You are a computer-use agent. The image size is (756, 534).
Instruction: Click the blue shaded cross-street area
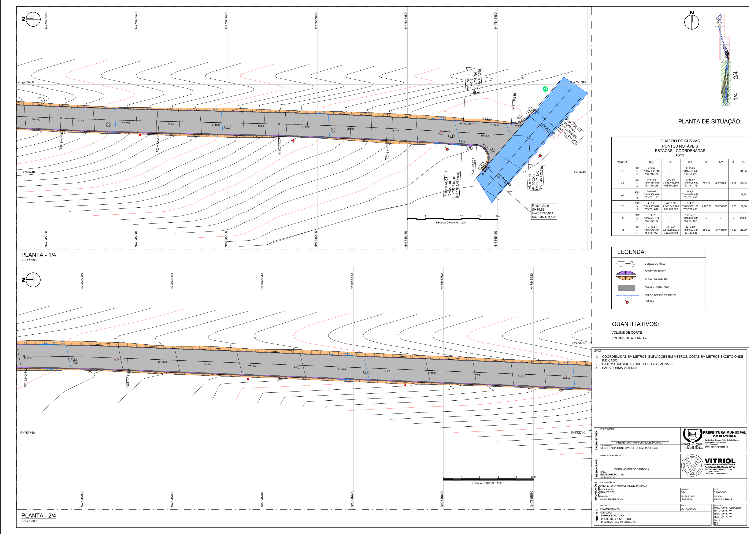pyautogui.click(x=532, y=139)
